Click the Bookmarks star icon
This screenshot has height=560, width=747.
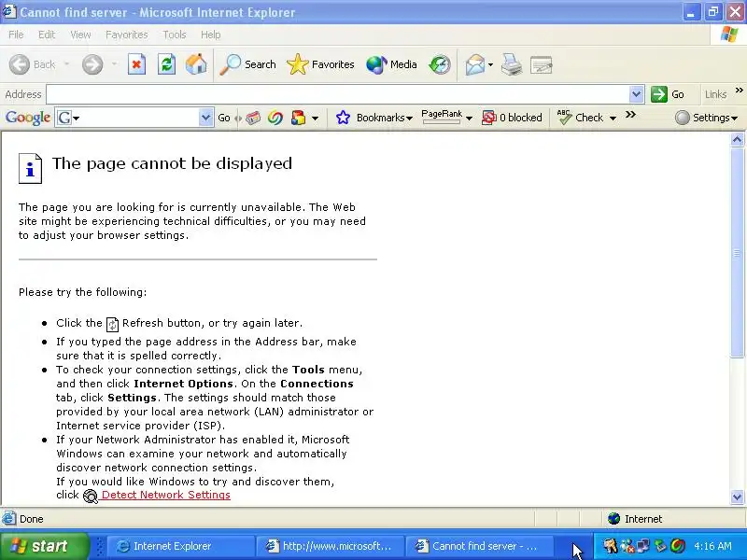343,118
